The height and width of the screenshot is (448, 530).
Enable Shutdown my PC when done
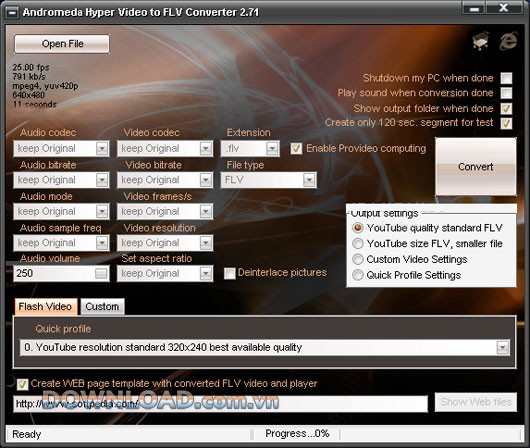pyautogui.click(x=506, y=78)
